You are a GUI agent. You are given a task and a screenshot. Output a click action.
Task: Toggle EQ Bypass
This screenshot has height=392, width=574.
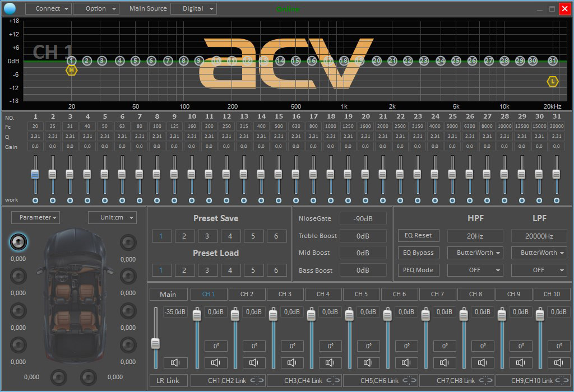point(418,253)
